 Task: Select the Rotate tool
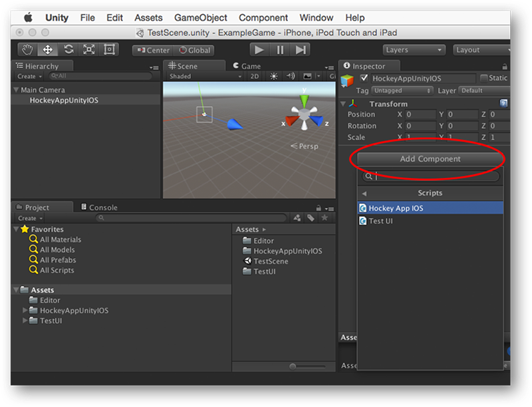pyautogui.click(x=68, y=50)
